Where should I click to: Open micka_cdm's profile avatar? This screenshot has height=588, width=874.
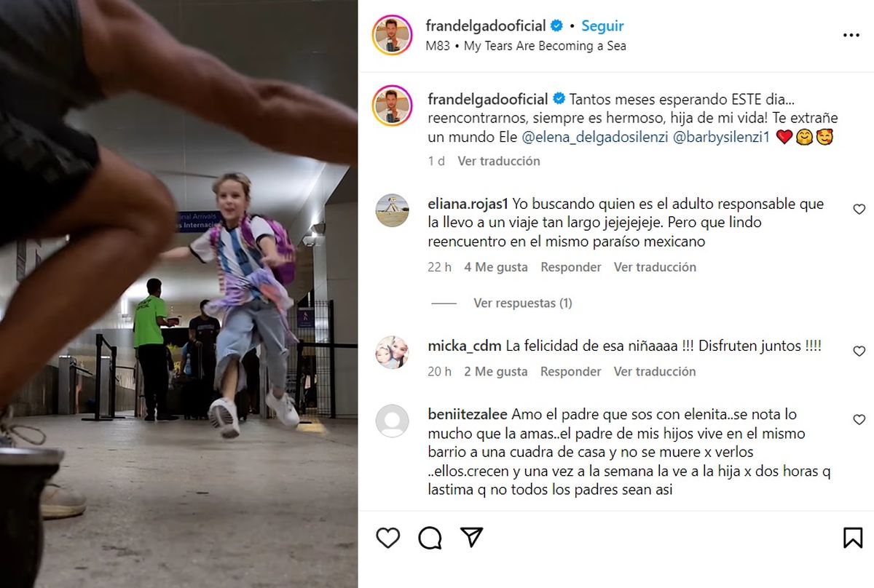pos(392,353)
